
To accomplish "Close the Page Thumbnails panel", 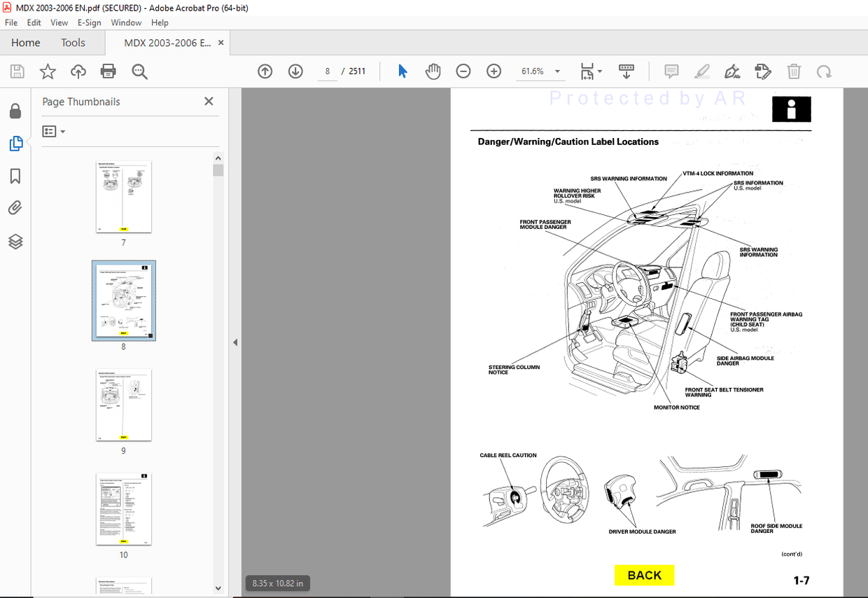I will (x=209, y=102).
